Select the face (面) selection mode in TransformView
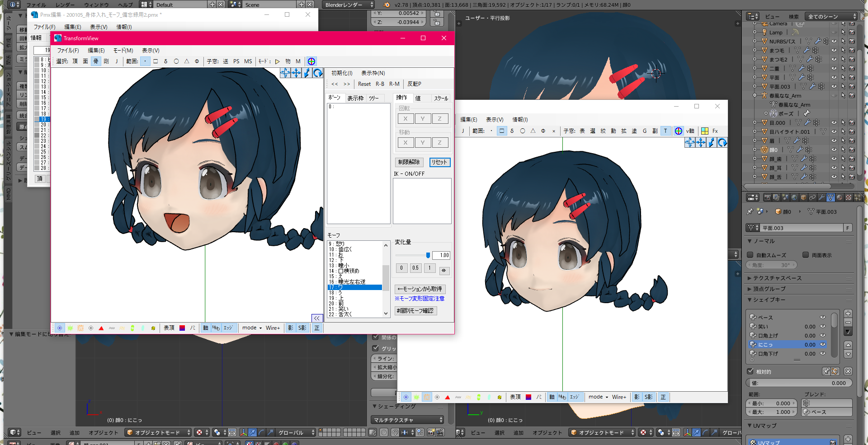The width and height of the screenshot is (868, 445). click(x=85, y=61)
